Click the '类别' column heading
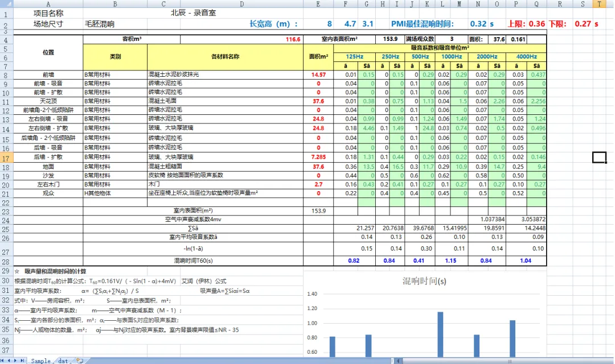The width and height of the screenshot is (615, 364). [115, 57]
